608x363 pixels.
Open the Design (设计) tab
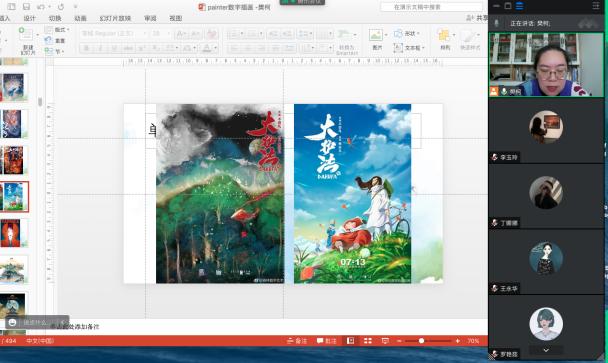click(x=29, y=18)
